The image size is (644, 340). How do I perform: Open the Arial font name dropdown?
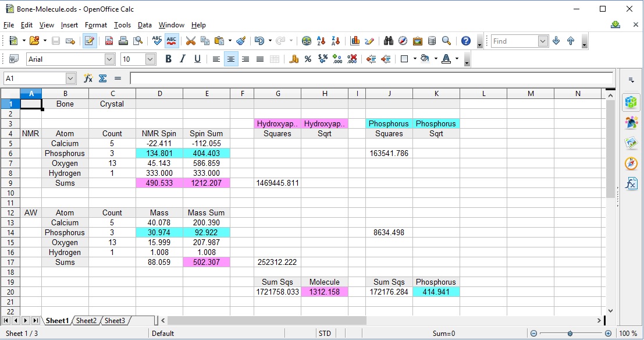click(109, 59)
